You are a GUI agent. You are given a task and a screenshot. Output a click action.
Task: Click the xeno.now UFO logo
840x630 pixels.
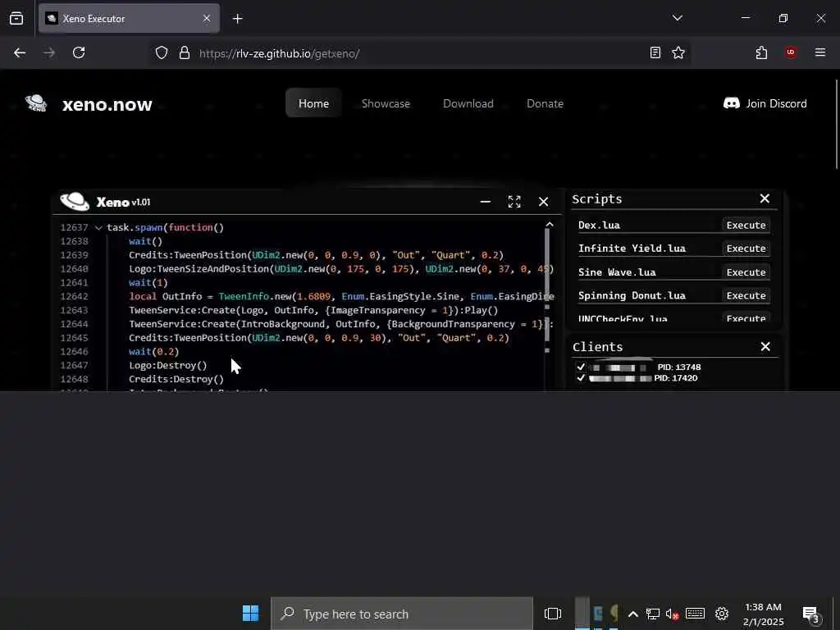(36, 103)
